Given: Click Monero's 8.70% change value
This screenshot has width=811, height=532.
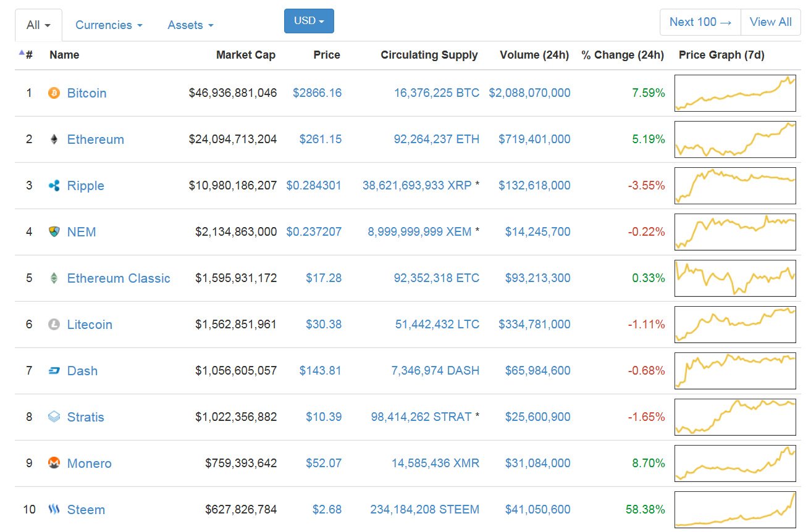Looking at the screenshot, I should click(649, 463).
